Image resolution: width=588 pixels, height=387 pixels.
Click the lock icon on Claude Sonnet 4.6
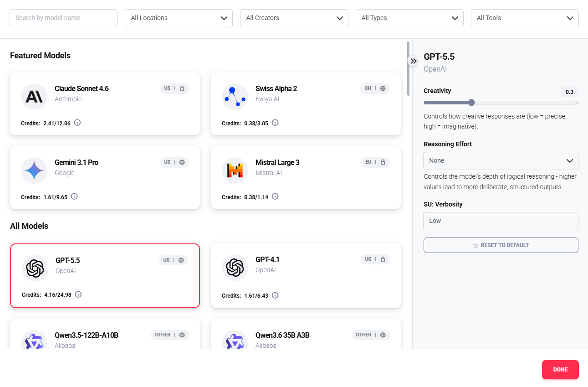tap(182, 88)
